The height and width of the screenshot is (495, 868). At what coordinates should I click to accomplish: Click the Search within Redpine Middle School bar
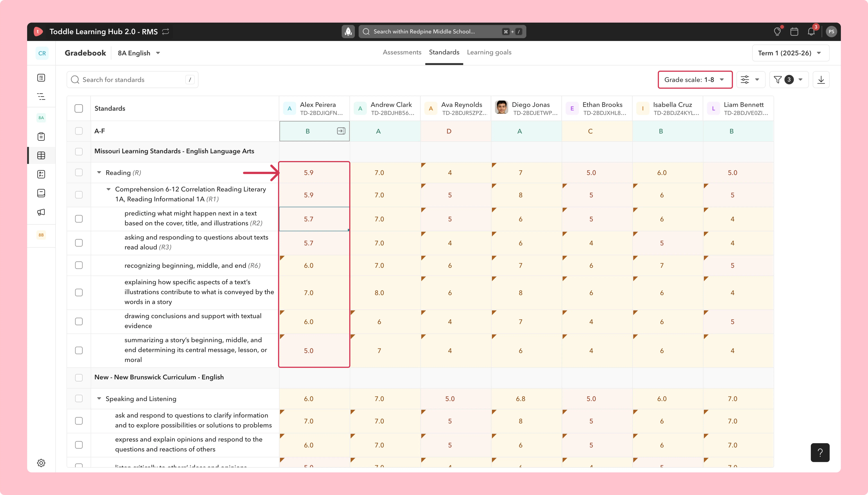(442, 32)
